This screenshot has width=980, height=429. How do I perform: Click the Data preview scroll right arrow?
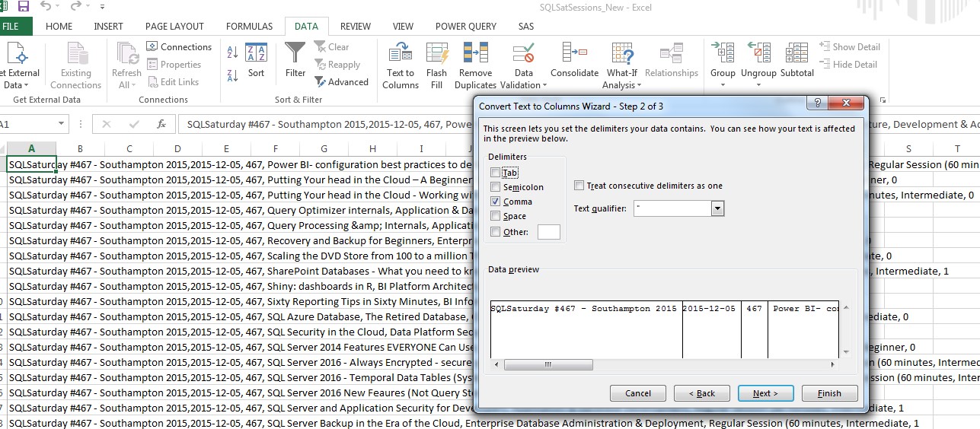tap(834, 365)
